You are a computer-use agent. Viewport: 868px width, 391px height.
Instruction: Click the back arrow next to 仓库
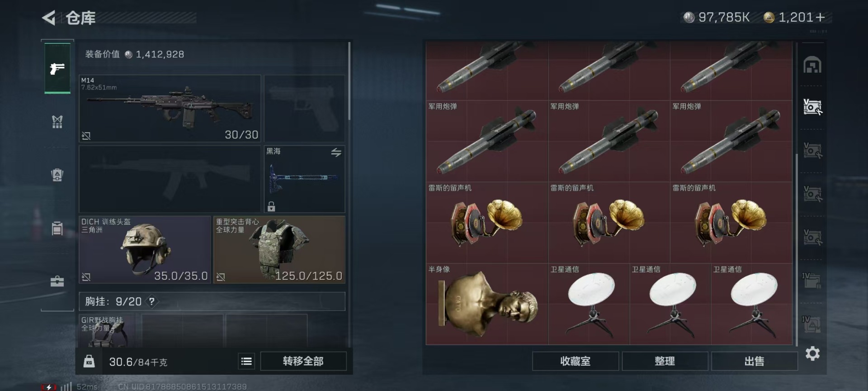[48, 18]
